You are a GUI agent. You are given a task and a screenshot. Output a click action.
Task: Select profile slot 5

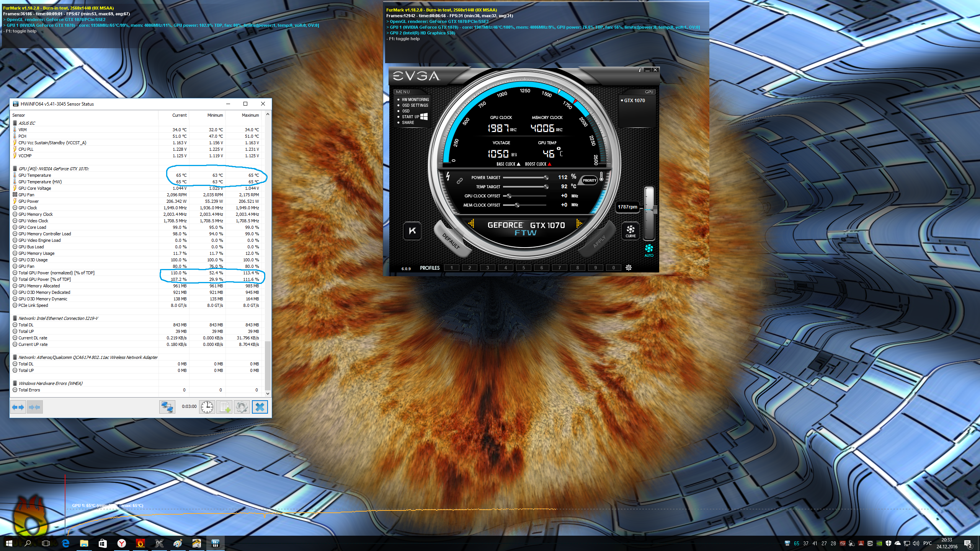click(x=523, y=268)
